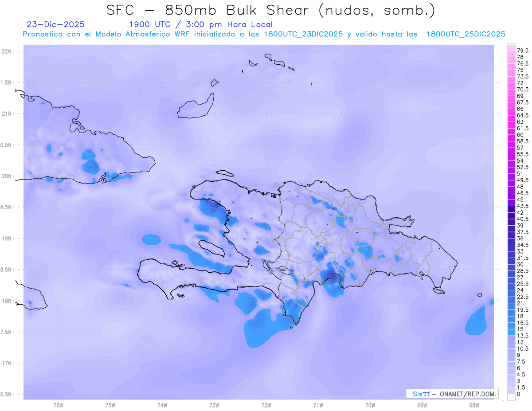Click the 20N latitude label
This screenshot has height=411, width=532.
7,176
